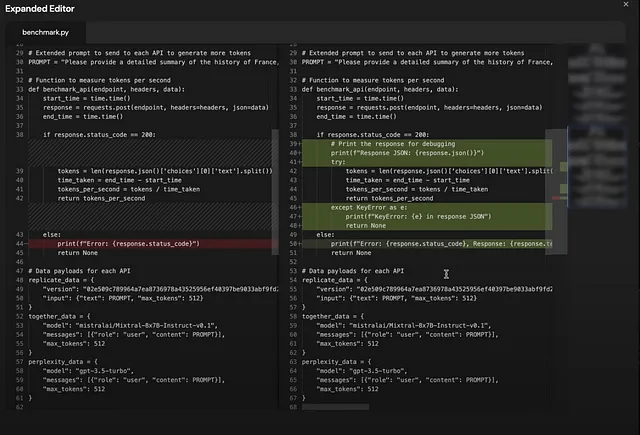Click 'time_taken = end_time - start_time' on right line 43
The width and height of the screenshot is (640, 435).
(x=408, y=180)
